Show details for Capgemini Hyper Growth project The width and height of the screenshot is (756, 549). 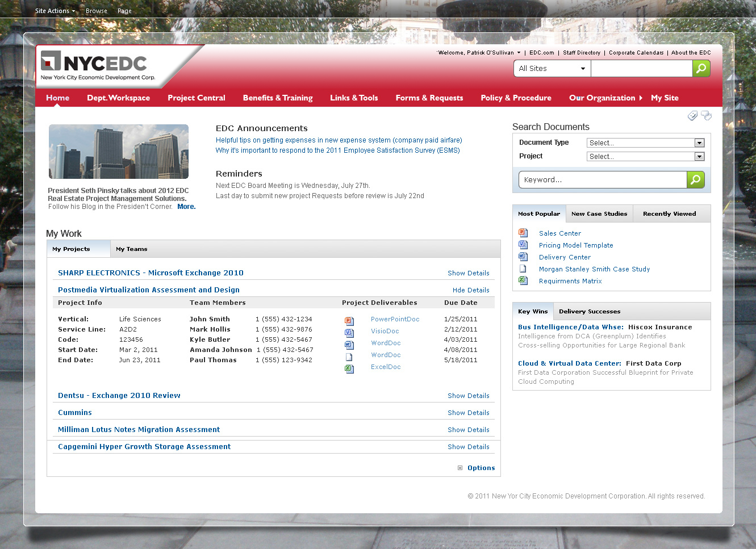point(468,447)
